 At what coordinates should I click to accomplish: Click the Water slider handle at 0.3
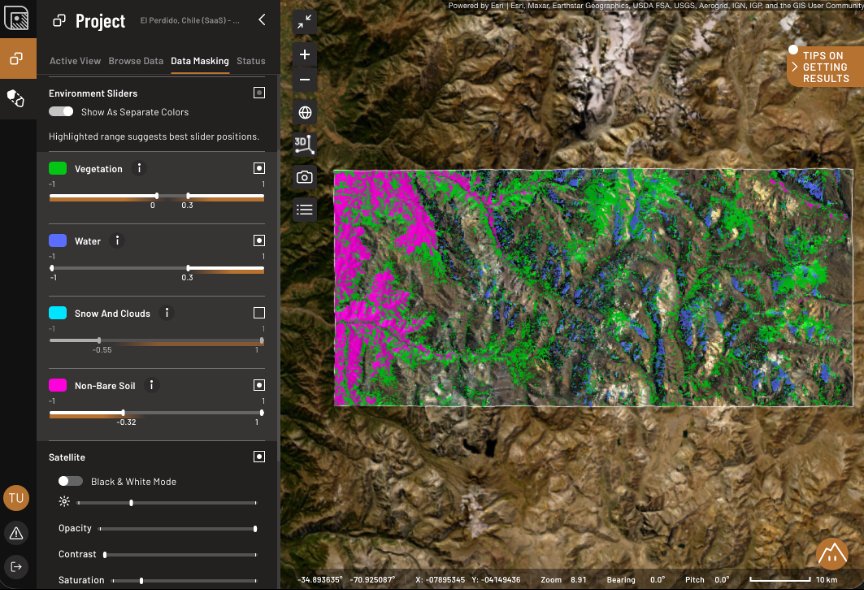[x=188, y=268]
